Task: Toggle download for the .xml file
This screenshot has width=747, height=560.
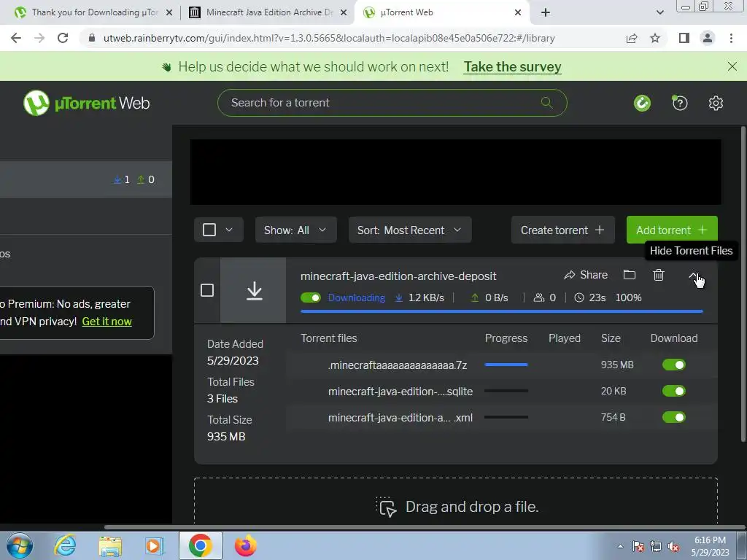Action: pos(673,417)
